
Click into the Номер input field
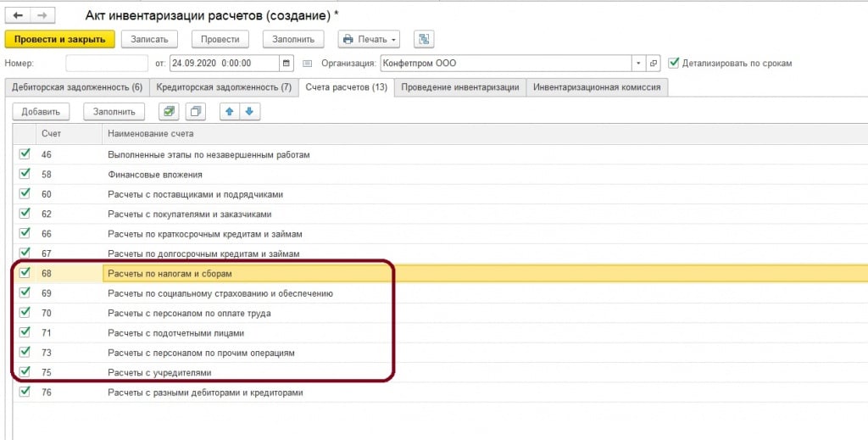[x=107, y=64]
